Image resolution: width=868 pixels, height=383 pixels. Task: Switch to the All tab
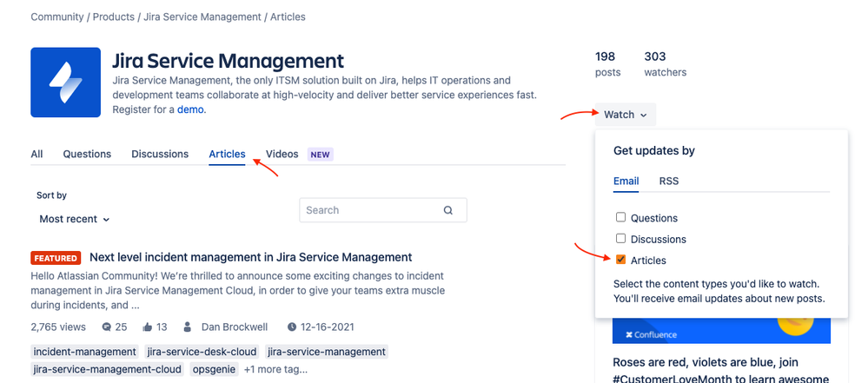(x=36, y=155)
